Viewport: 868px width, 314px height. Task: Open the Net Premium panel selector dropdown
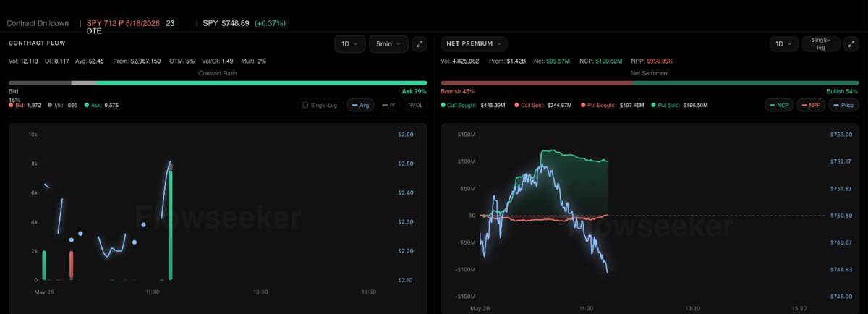click(474, 43)
